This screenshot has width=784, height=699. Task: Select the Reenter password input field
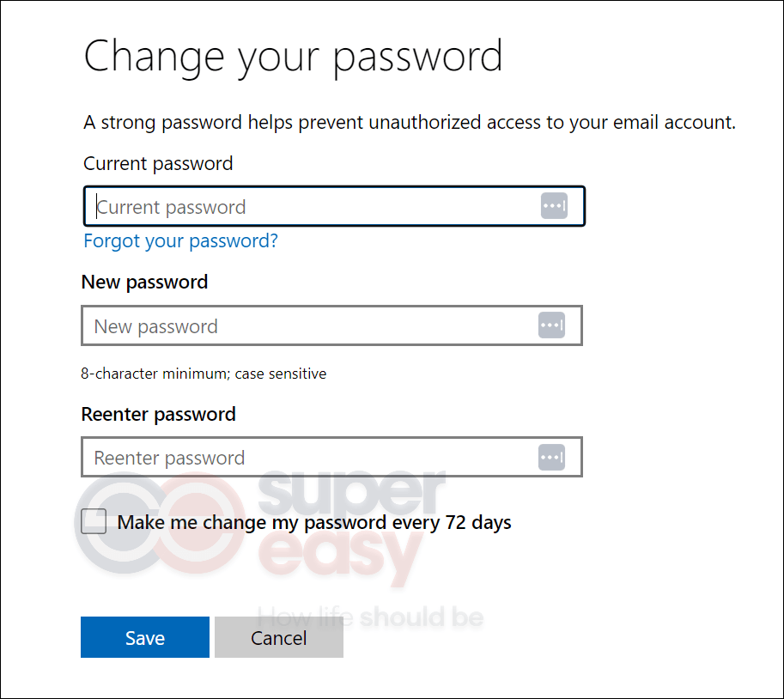coord(332,457)
